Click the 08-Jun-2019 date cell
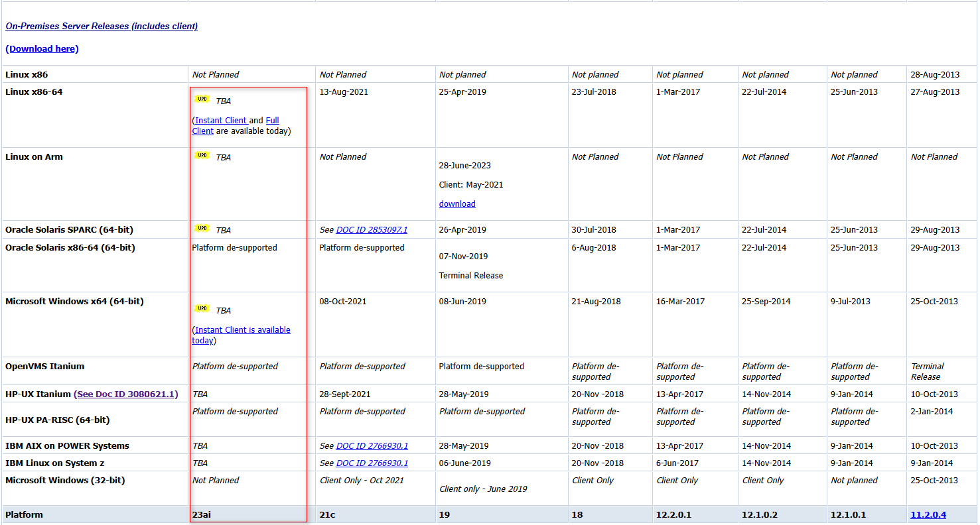The image size is (980, 525). (x=462, y=302)
